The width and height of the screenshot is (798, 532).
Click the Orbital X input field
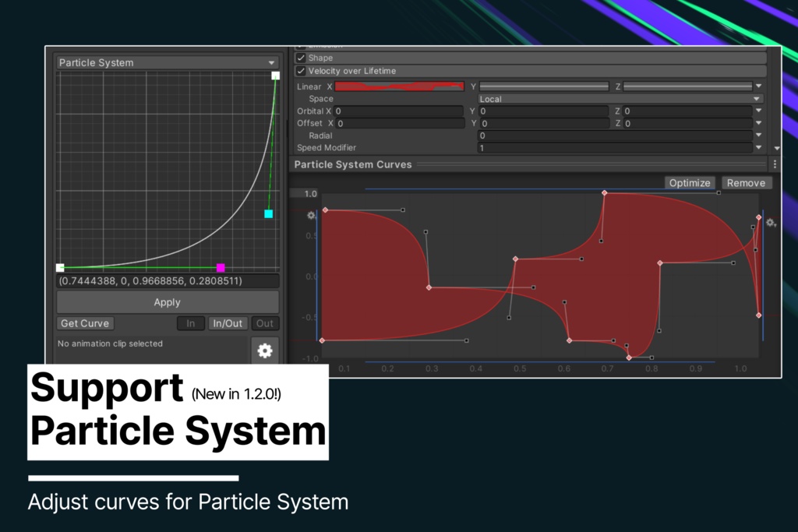pyautogui.click(x=397, y=111)
